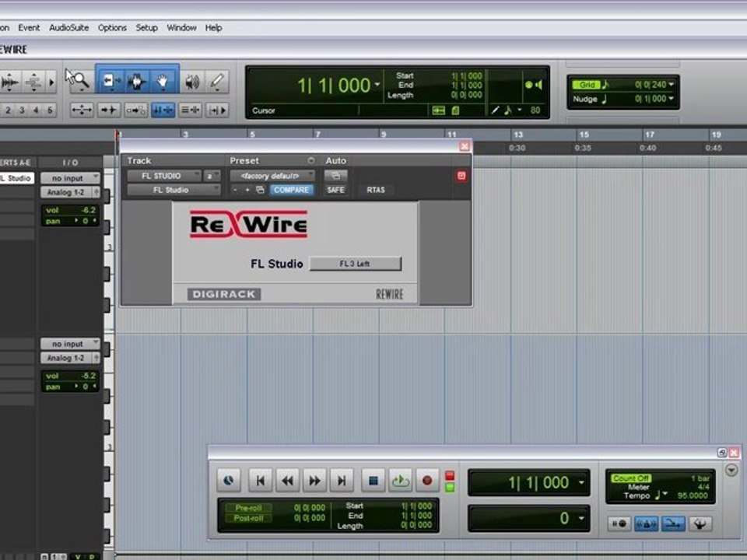Click the MIDI vertical zoom button
Screen dimensions: 747x560
tap(33, 82)
